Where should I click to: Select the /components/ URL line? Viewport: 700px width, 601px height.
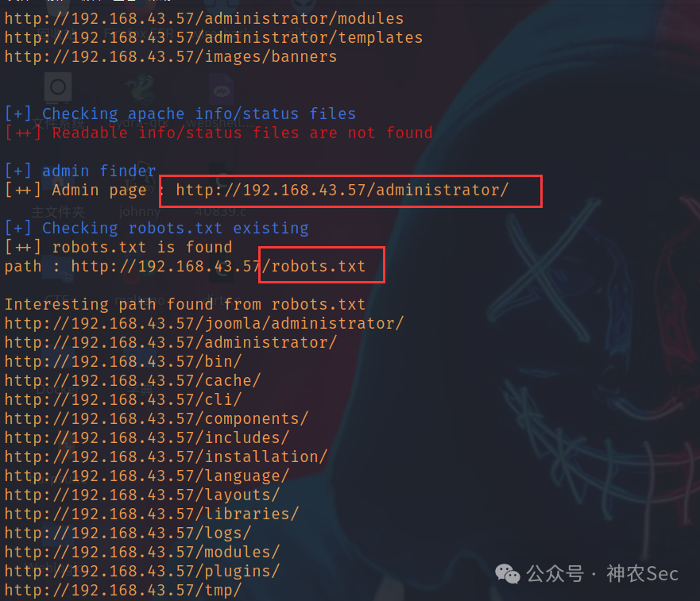157,419
